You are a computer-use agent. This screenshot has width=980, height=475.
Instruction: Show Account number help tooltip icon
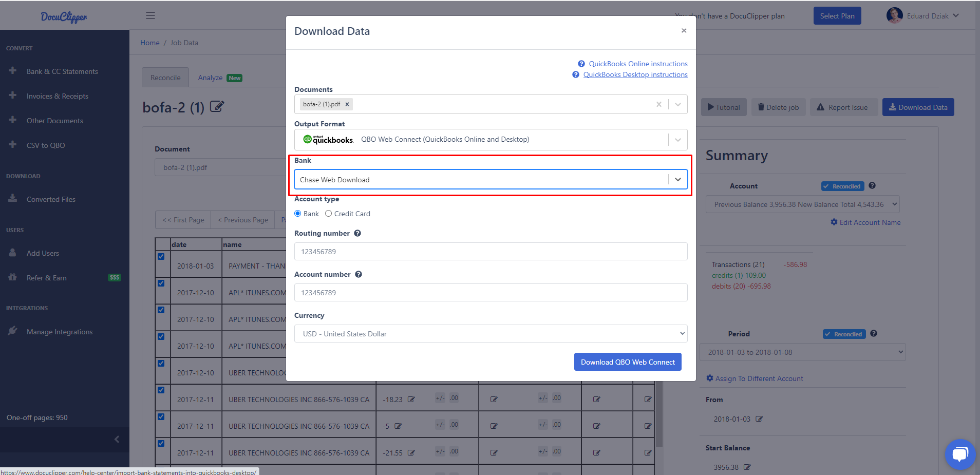[359, 274]
